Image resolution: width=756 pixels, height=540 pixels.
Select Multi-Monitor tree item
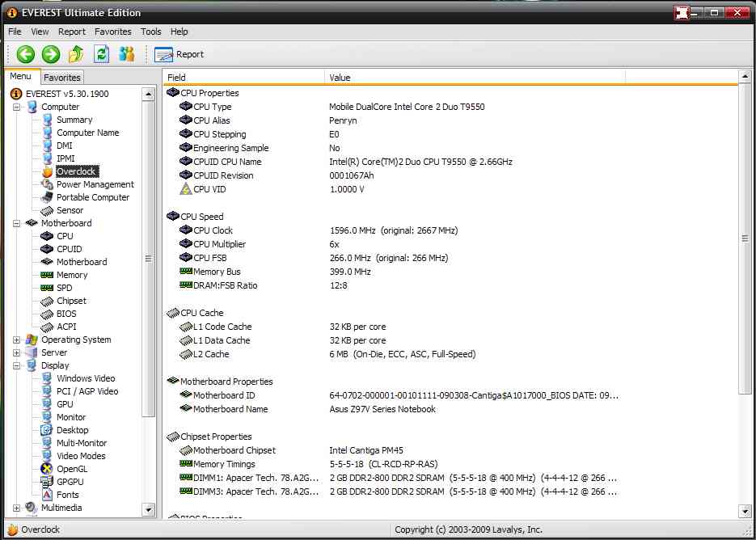pyautogui.click(x=82, y=443)
